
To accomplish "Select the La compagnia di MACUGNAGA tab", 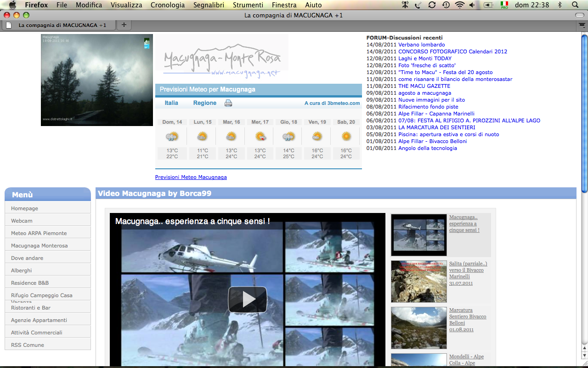I will (x=58, y=25).
